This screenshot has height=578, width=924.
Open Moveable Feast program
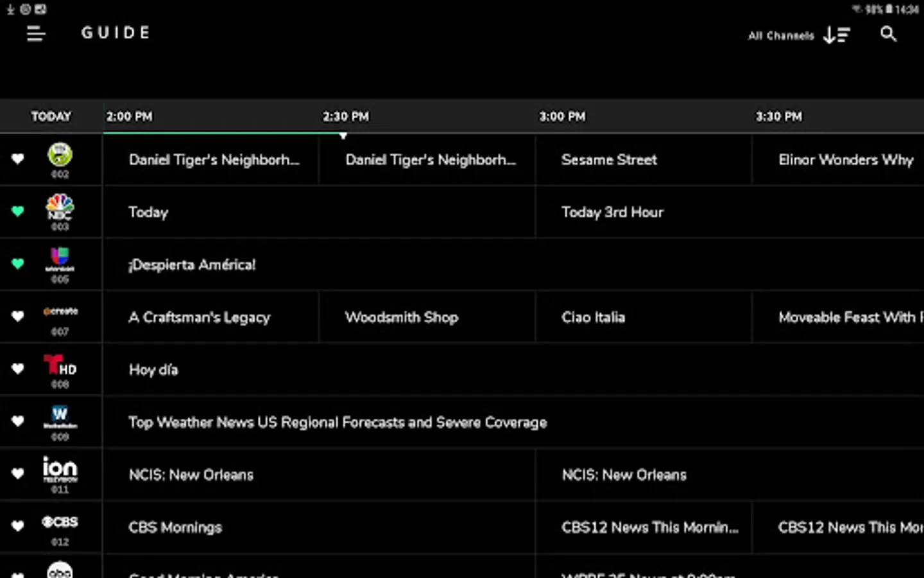tap(838, 317)
